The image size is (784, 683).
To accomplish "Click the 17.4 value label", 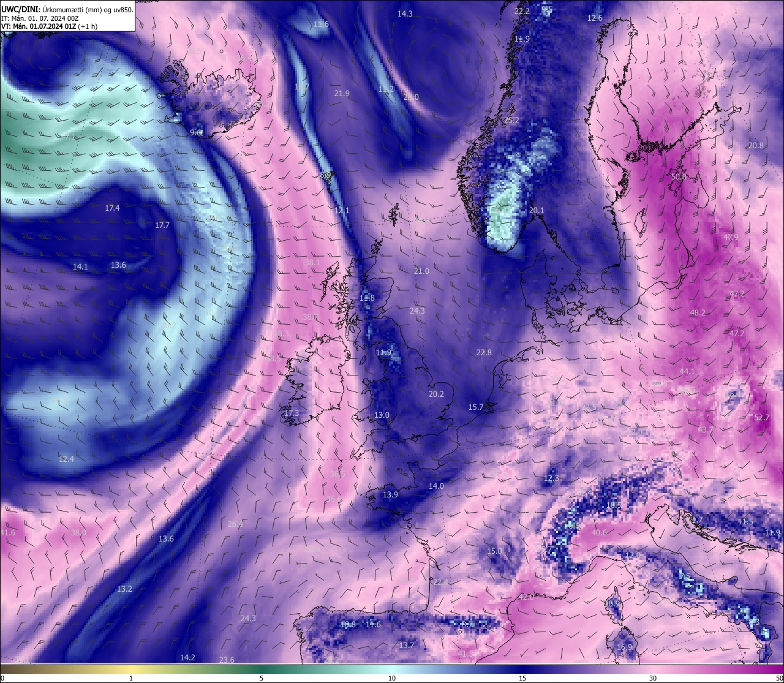I will 112,208.
